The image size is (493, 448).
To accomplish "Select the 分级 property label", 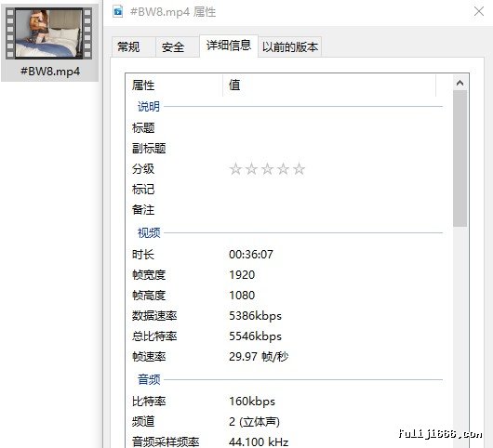I will [x=143, y=169].
